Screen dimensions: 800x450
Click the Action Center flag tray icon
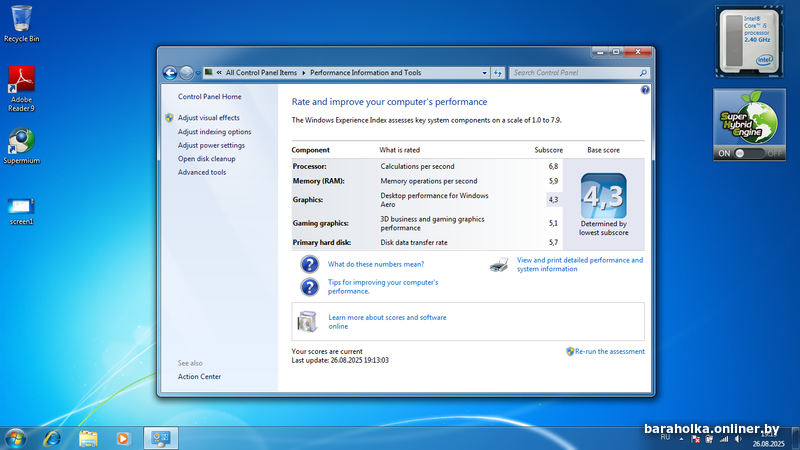point(695,439)
